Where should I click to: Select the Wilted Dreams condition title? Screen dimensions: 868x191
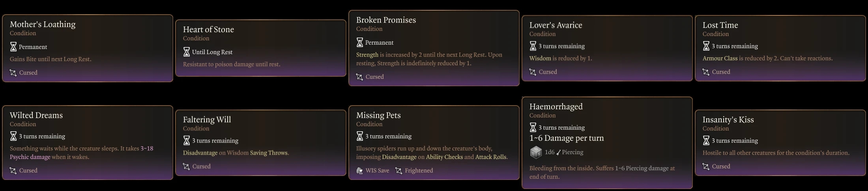pyautogui.click(x=36, y=115)
